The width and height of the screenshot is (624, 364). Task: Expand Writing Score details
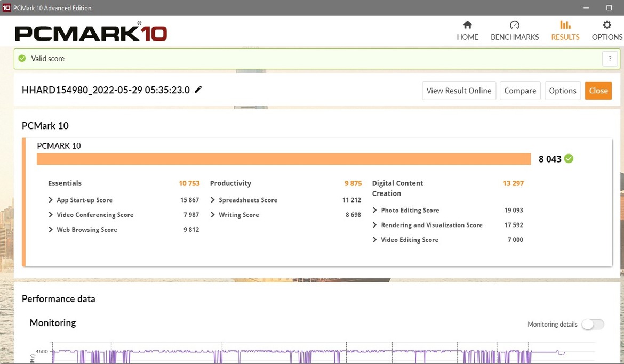[212, 215]
